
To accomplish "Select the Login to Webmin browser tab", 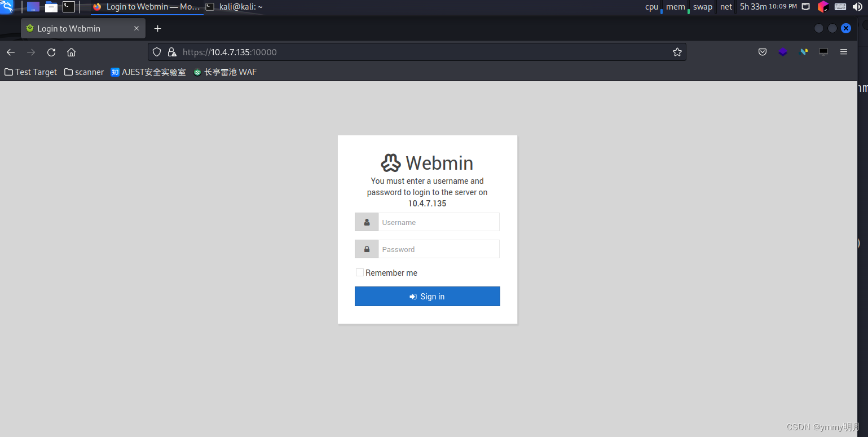I will [82, 28].
